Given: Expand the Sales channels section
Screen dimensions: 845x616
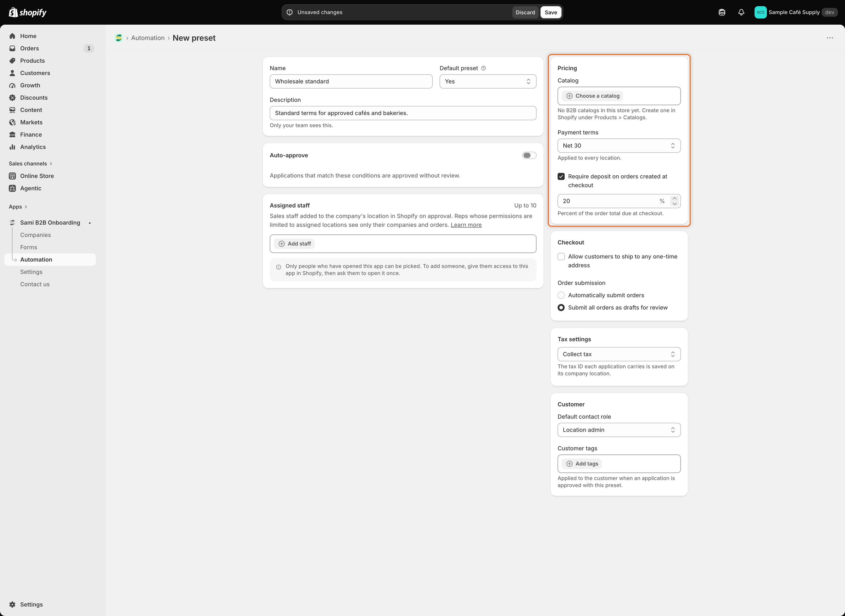Looking at the screenshot, I should pos(31,163).
